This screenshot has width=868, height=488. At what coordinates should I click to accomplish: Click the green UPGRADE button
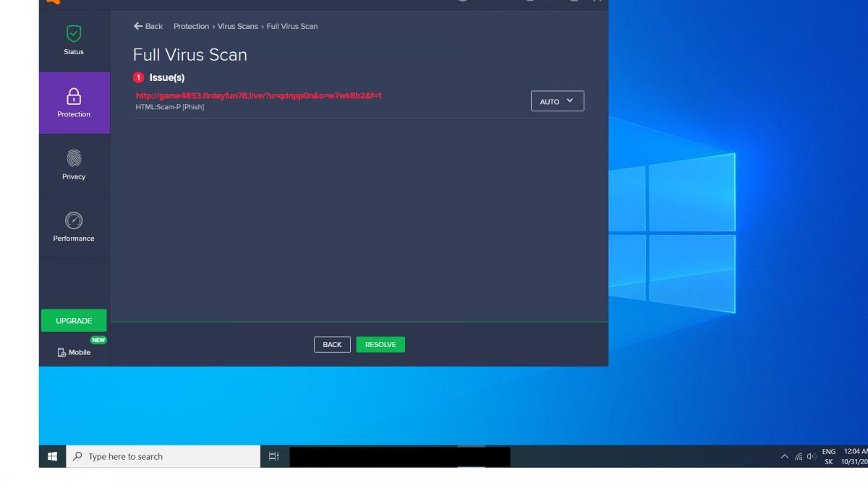point(74,320)
